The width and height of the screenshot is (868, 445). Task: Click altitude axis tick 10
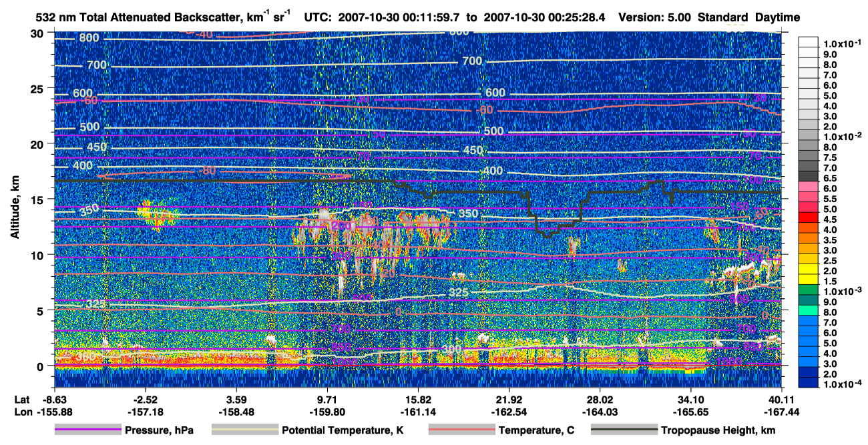tap(39, 255)
